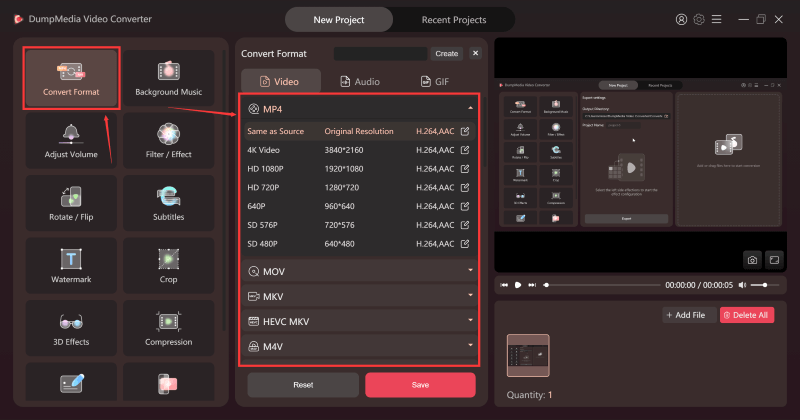This screenshot has width=800, height=420.
Task: Skip to next frame button
Action: 532,285
